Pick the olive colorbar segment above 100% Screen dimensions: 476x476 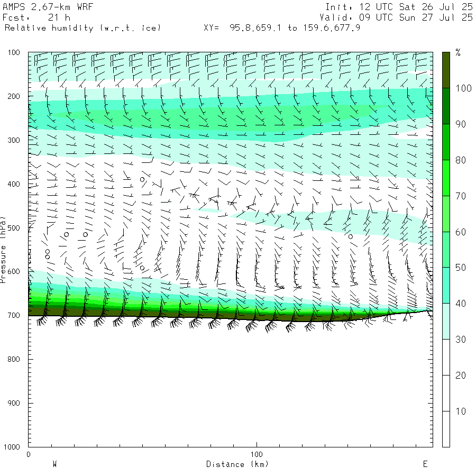point(446,70)
